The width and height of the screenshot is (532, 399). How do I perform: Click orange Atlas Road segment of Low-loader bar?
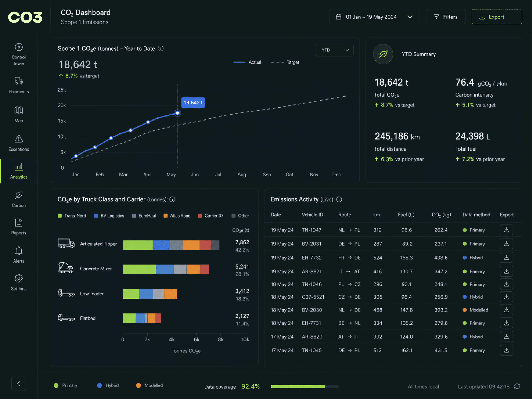(x=171, y=294)
